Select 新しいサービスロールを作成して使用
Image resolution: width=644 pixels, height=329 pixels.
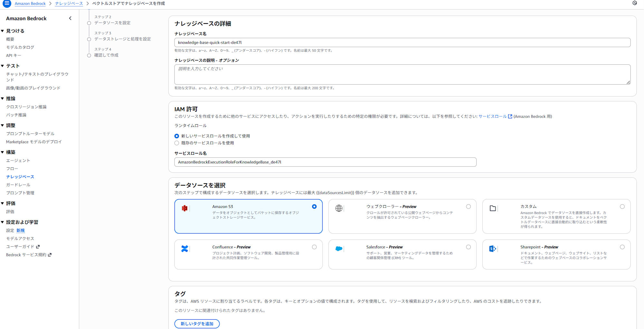coord(176,136)
